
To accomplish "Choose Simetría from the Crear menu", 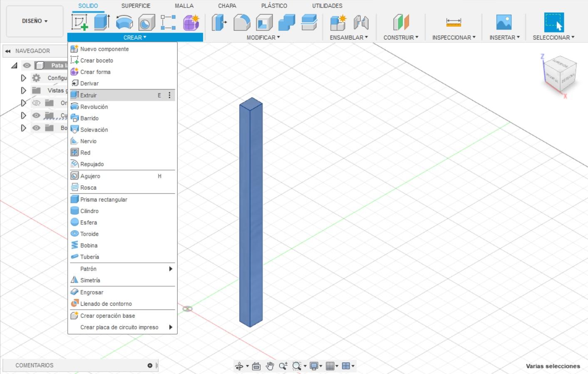I will (122, 280).
